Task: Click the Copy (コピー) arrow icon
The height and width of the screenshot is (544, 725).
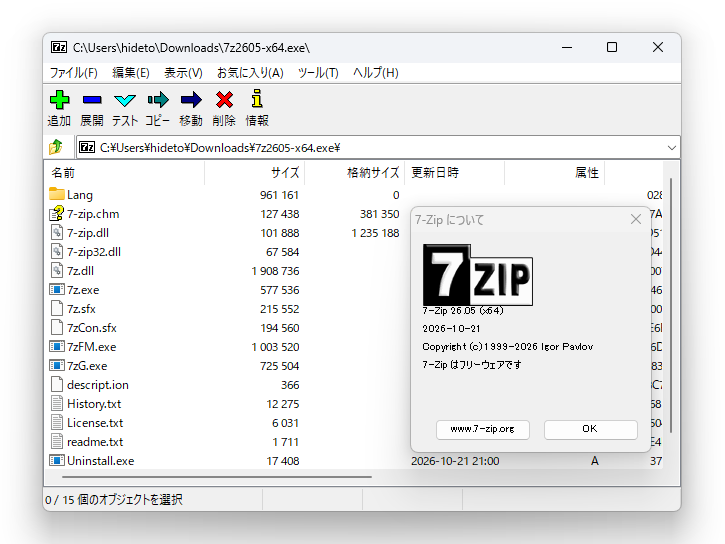Action: point(158,100)
